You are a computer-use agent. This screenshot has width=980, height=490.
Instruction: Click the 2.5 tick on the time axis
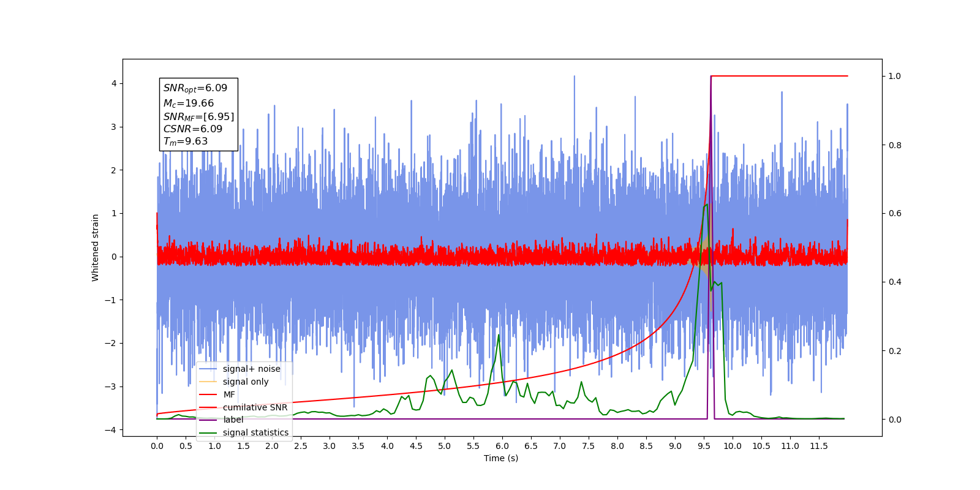point(301,446)
